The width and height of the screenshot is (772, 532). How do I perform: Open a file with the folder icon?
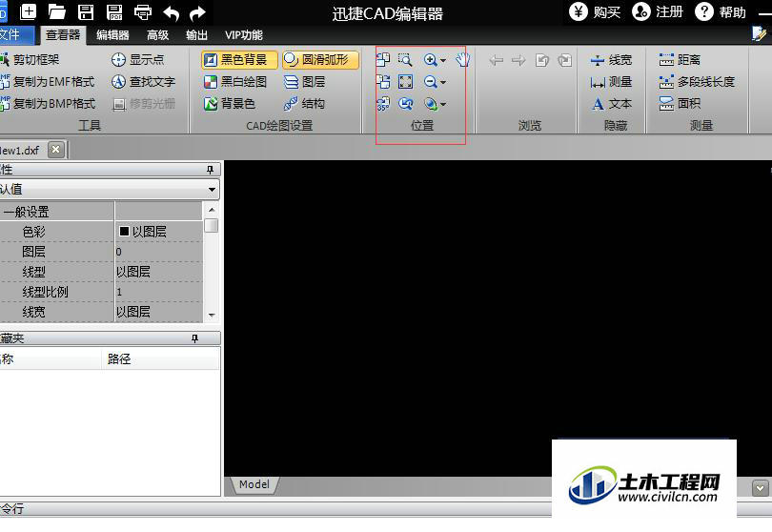(x=57, y=11)
